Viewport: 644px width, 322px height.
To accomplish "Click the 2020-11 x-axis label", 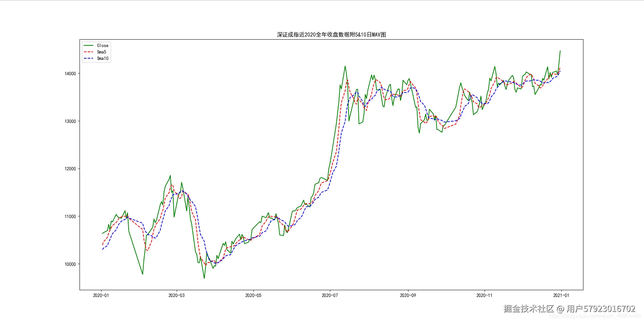I will pos(484,295).
